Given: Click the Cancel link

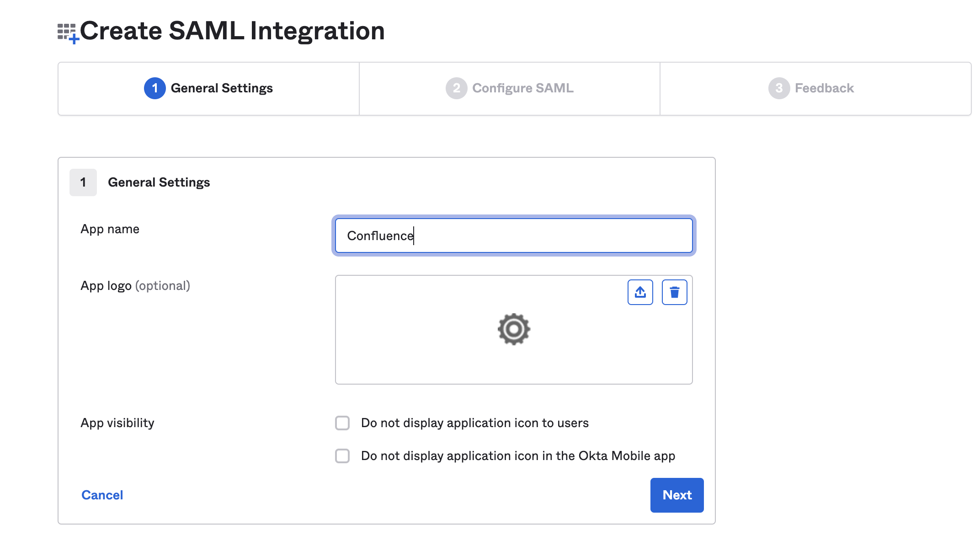Looking at the screenshot, I should point(102,495).
